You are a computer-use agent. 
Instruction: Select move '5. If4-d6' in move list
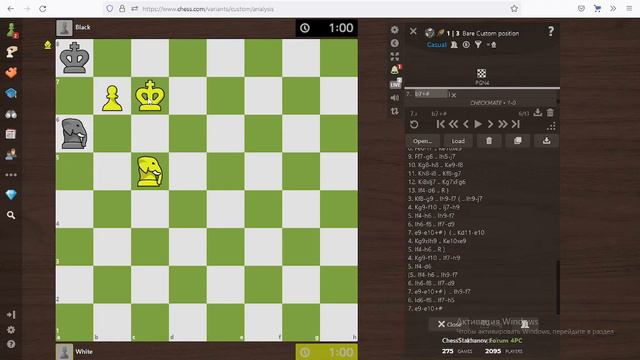[x=420, y=267]
